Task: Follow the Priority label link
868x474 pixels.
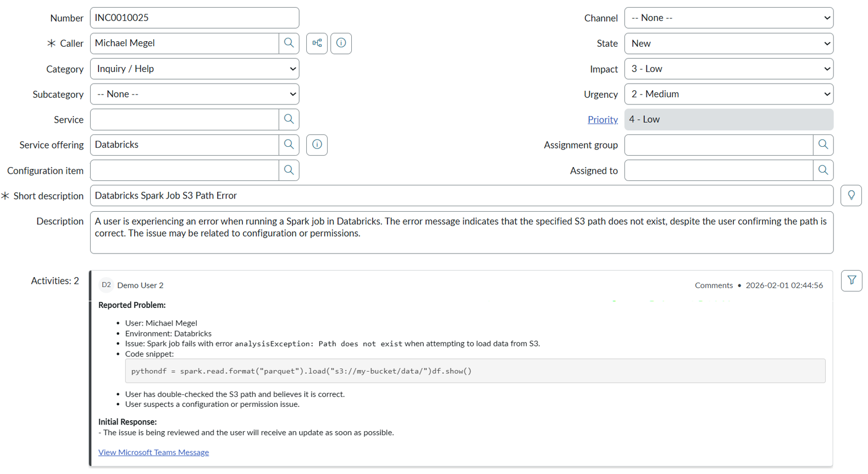Action: (x=602, y=119)
